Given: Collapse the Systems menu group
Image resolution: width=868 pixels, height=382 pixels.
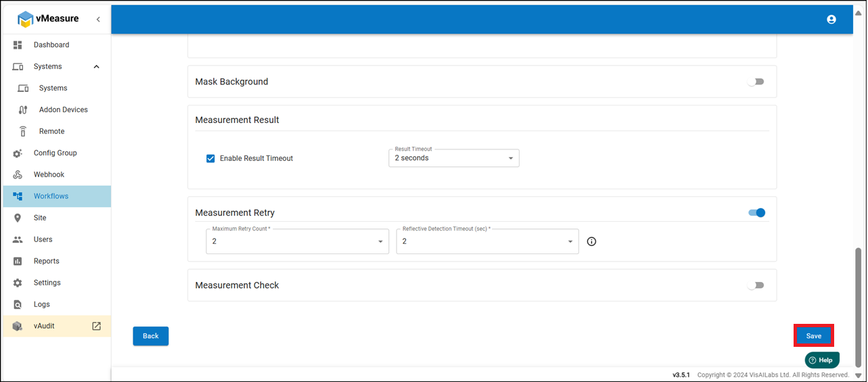Looking at the screenshot, I should pyautogui.click(x=96, y=66).
